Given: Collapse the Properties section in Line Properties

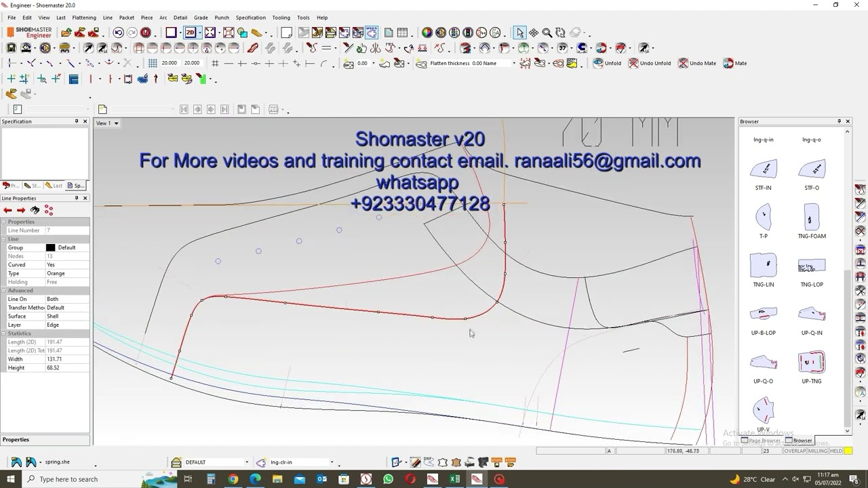Looking at the screenshot, I should click(3, 222).
